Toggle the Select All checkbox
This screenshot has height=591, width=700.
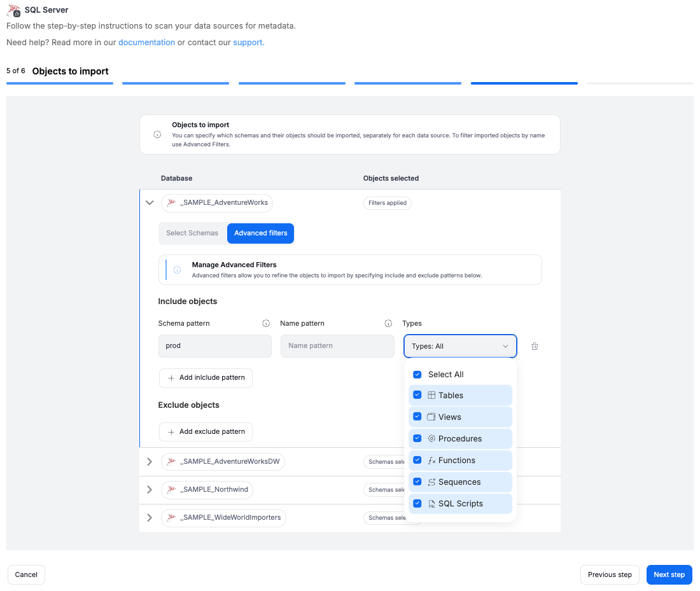417,375
